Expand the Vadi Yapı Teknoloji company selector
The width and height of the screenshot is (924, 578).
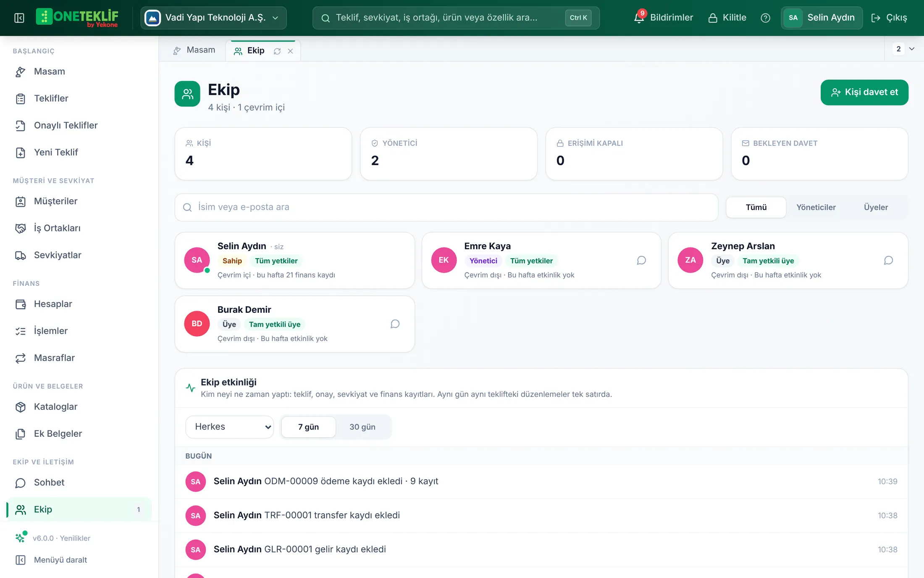pyautogui.click(x=213, y=18)
